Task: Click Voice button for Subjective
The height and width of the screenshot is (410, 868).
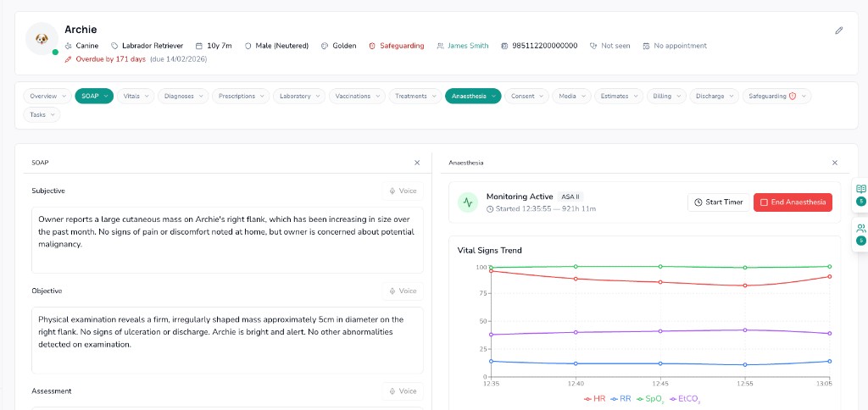Action: pos(403,191)
